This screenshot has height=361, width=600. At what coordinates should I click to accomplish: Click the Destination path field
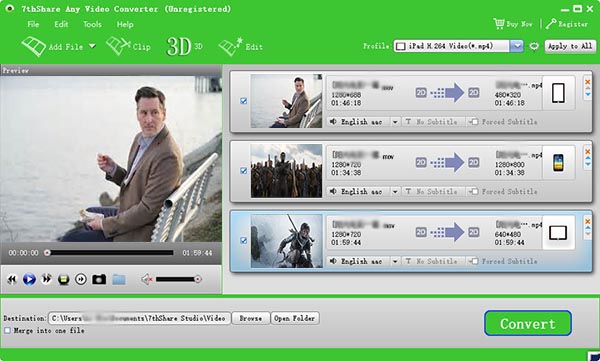tap(139, 318)
